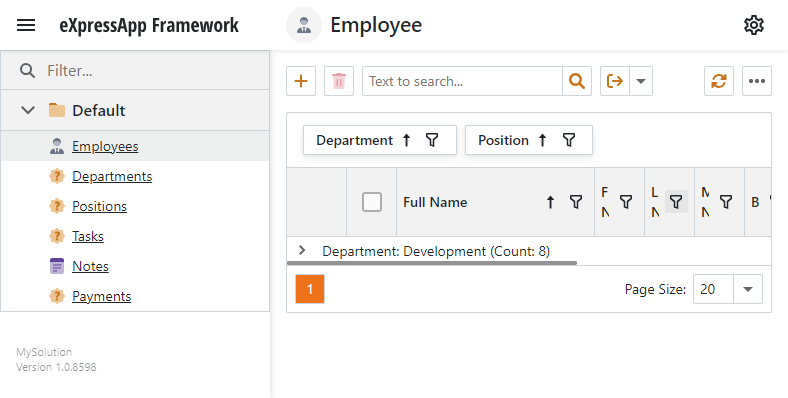The image size is (788, 398).
Task: Refresh the employee list
Action: point(719,81)
